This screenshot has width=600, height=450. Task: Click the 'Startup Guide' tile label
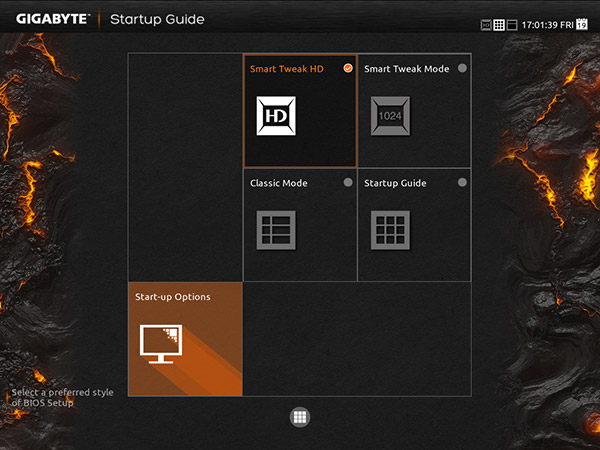(x=395, y=183)
